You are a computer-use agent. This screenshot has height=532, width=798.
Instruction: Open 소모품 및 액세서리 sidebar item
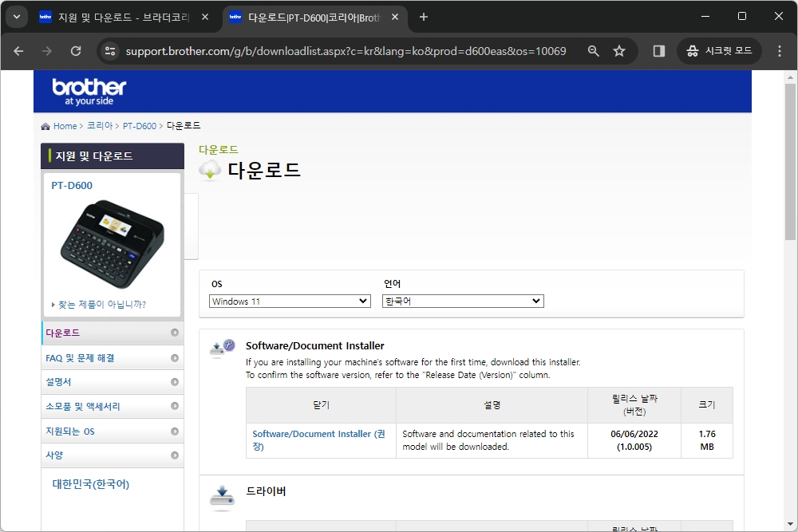(x=113, y=406)
